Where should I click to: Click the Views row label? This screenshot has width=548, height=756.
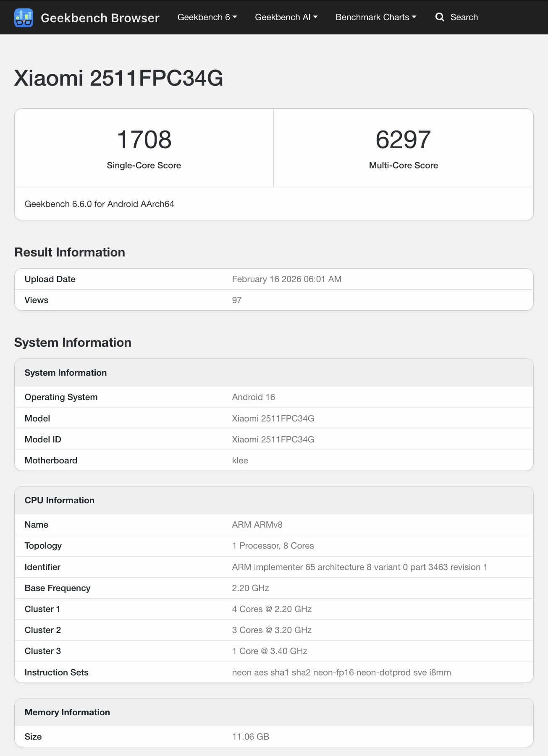[x=37, y=300]
